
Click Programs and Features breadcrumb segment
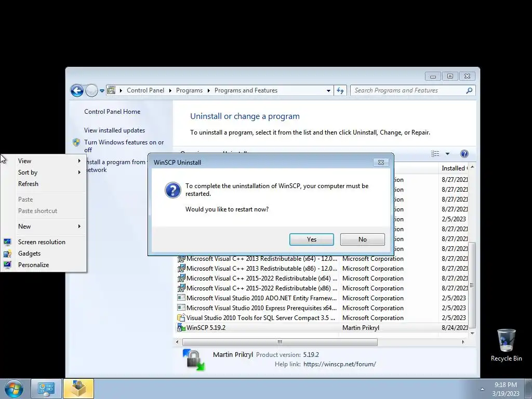246,90
